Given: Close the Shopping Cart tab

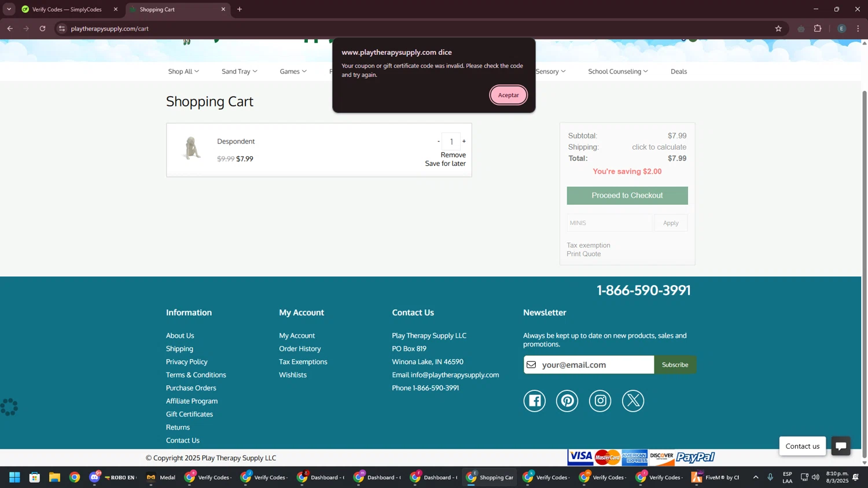Looking at the screenshot, I should click(223, 9).
